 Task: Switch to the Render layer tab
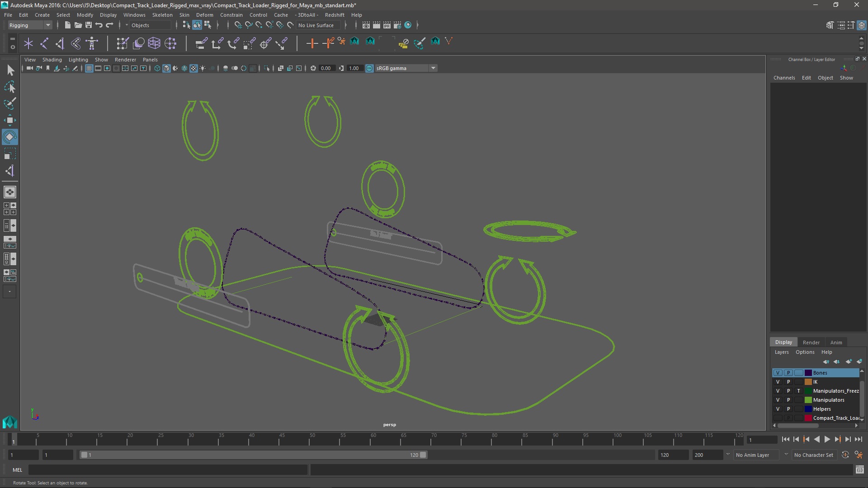[x=811, y=343]
